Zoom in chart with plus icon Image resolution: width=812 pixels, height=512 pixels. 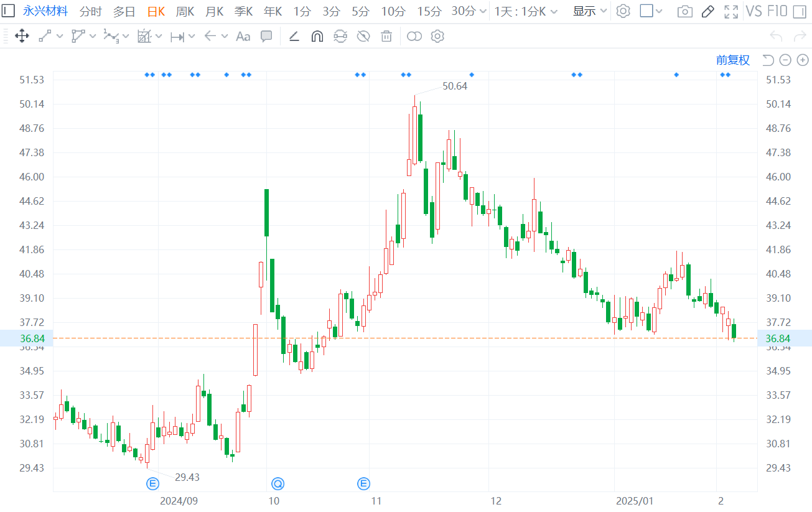(x=803, y=60)
